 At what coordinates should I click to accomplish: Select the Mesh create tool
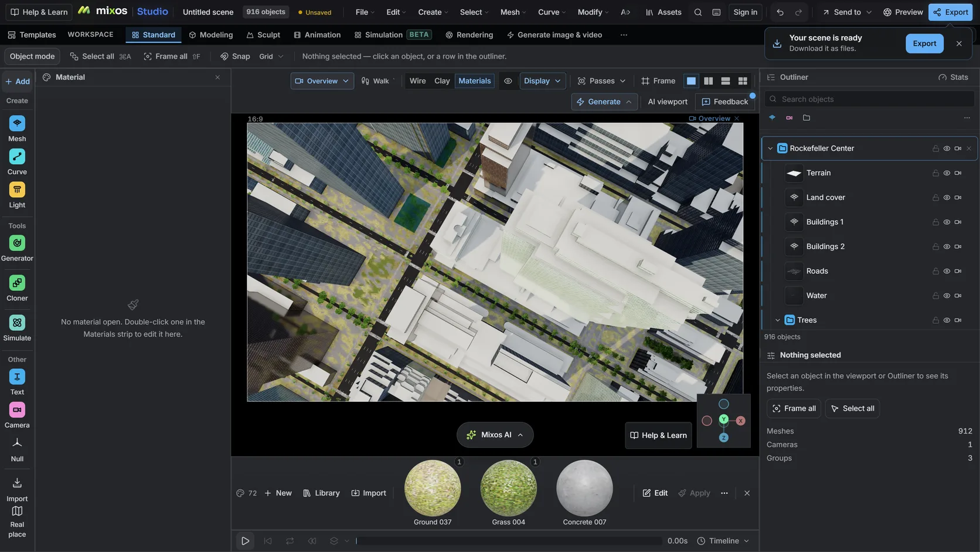(x=17, y=128)
